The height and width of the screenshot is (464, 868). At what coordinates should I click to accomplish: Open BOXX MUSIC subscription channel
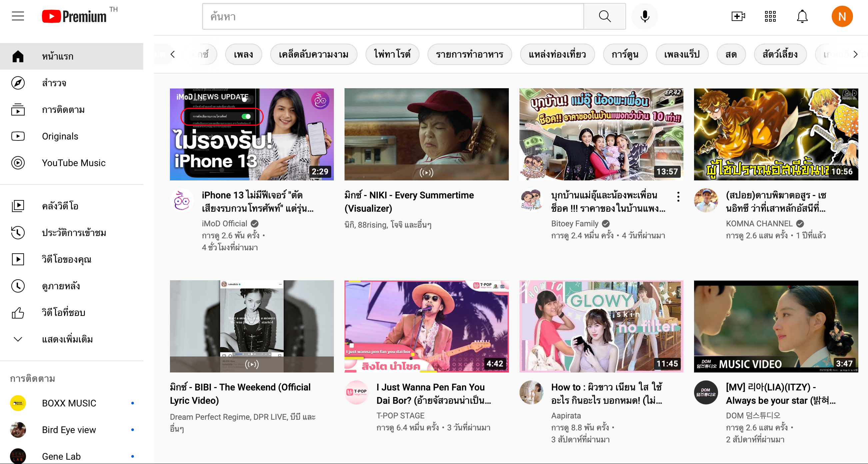69,403
